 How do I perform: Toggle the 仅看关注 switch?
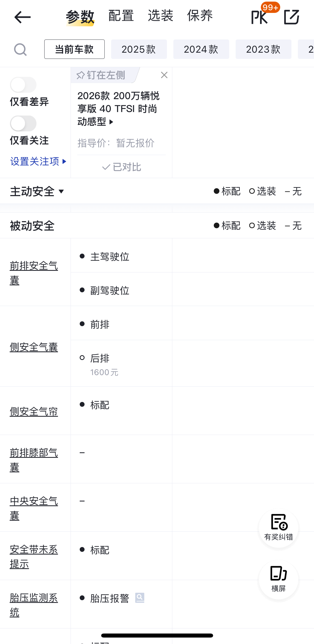click(x=23, y=124)
